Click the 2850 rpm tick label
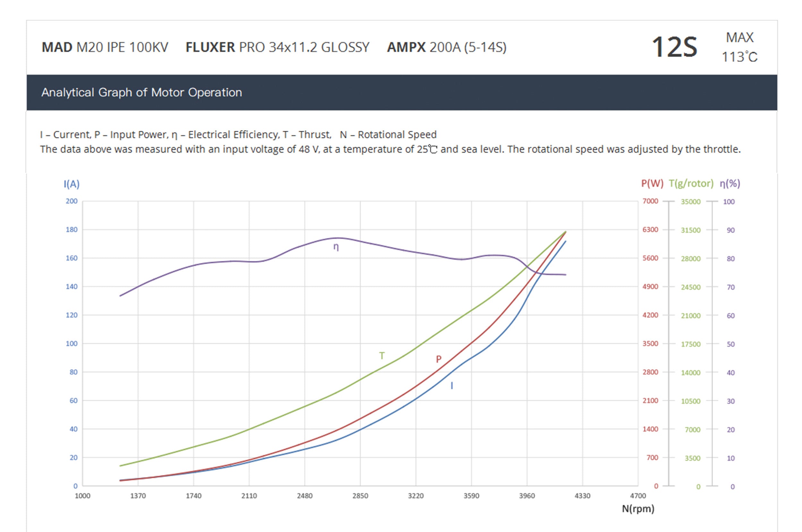 (360, 496)
